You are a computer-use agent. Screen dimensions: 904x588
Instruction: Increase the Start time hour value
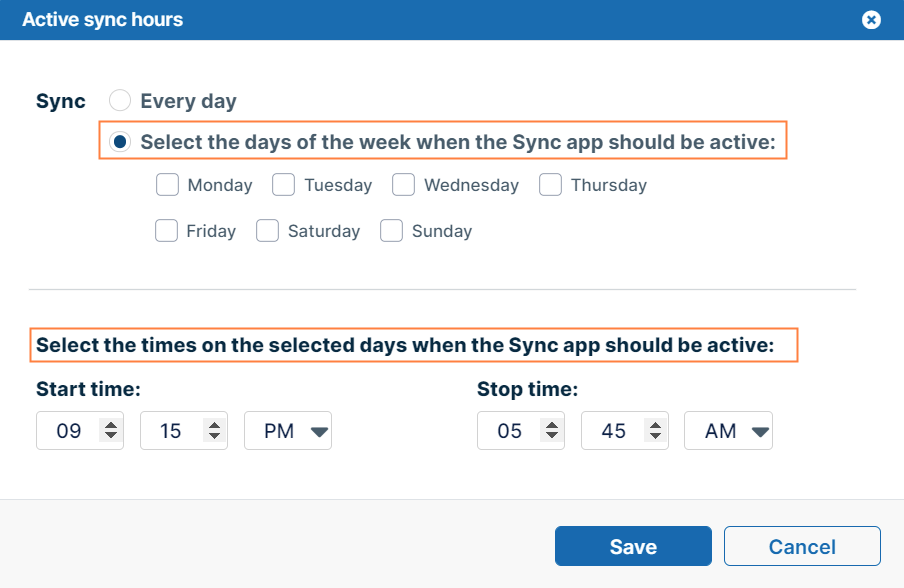pyautogui.click(x=111, y=425)
